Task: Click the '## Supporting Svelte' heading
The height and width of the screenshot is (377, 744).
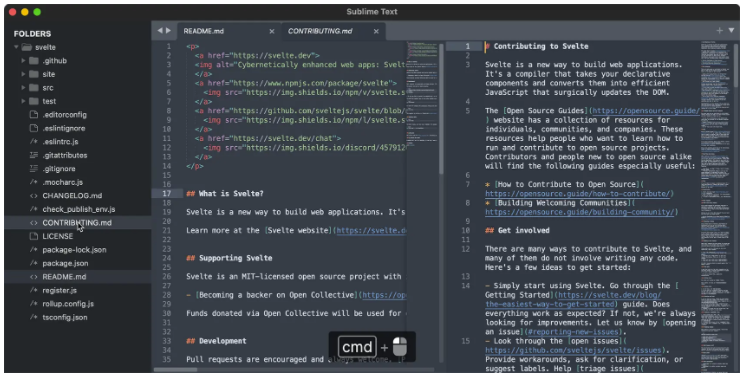Action: point(229,258)
